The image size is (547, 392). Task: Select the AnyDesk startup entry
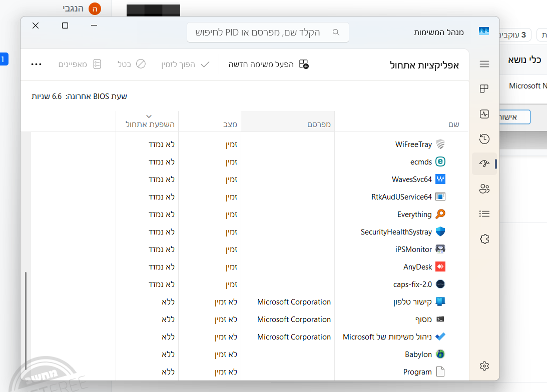click(417, 267)
